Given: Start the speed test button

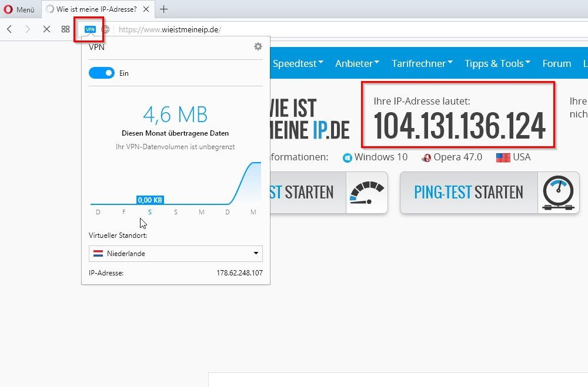Looking at the screenshot, I should (329, 193).
